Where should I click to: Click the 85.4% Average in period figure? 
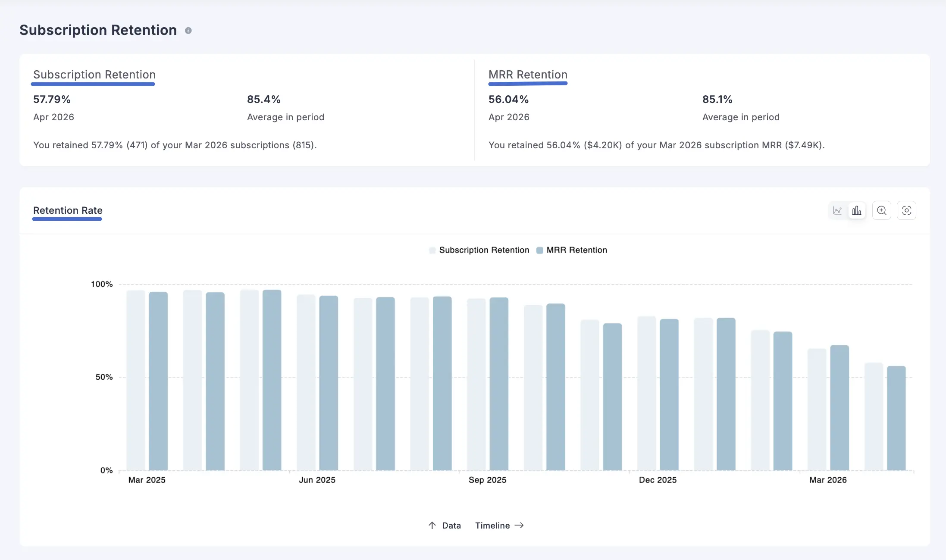tap(264, 99)
